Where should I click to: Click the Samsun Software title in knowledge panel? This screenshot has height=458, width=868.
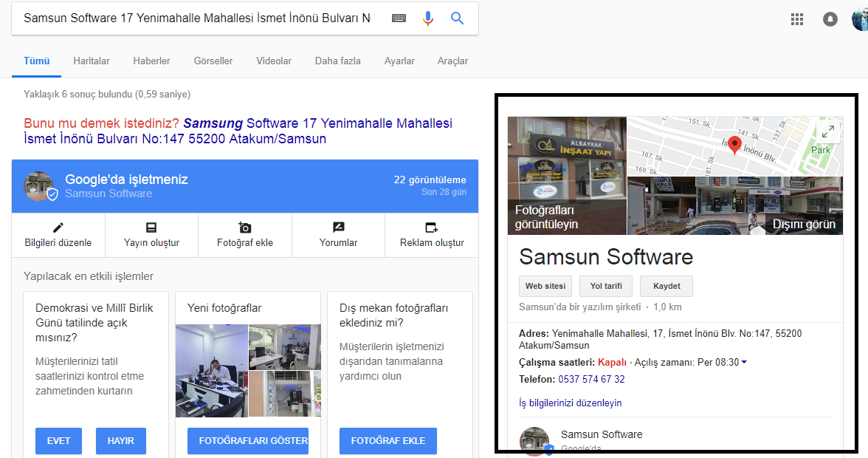pos(606,257)
